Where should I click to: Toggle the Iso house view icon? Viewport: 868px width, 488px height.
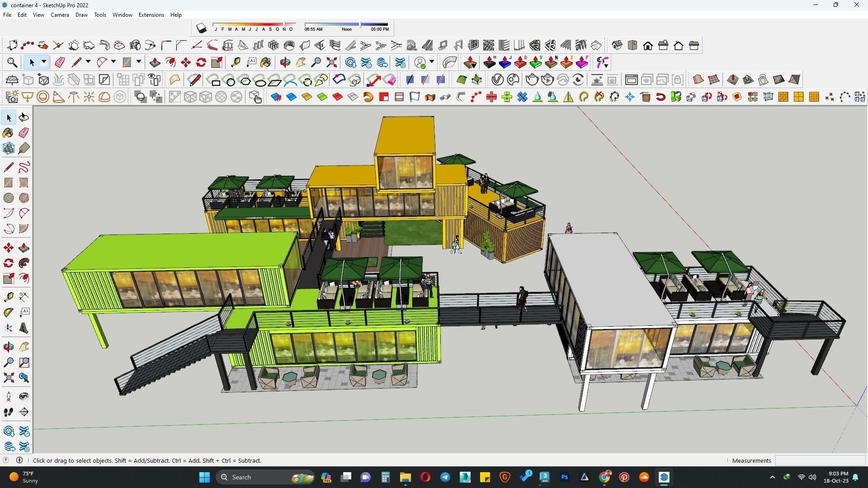[x=617, y=45]
